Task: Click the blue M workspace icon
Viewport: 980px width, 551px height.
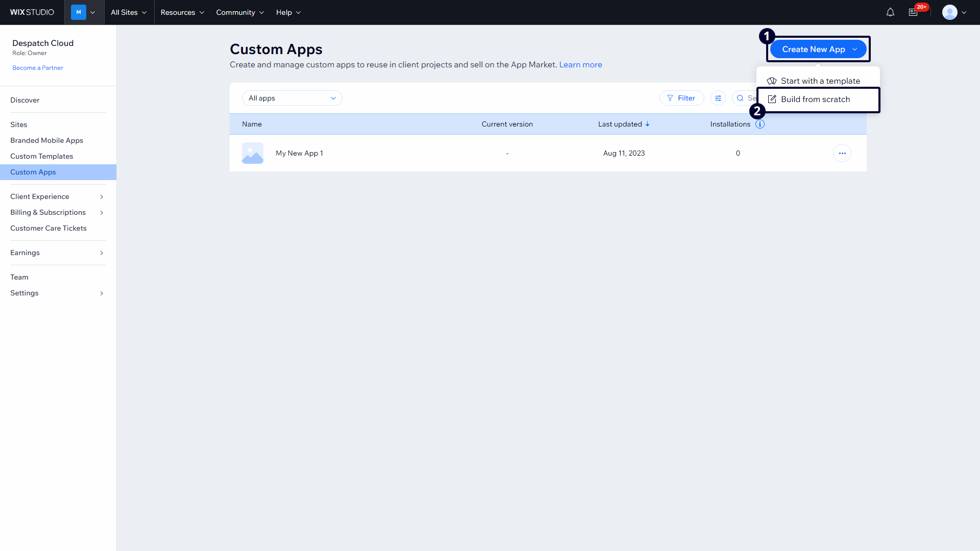Action: pos(79,12)
